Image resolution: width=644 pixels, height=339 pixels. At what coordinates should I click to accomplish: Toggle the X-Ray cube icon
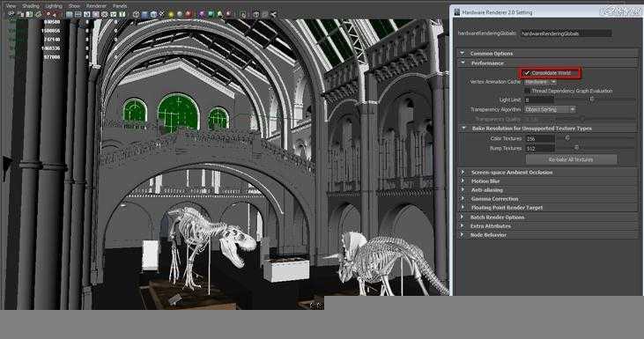255,14
